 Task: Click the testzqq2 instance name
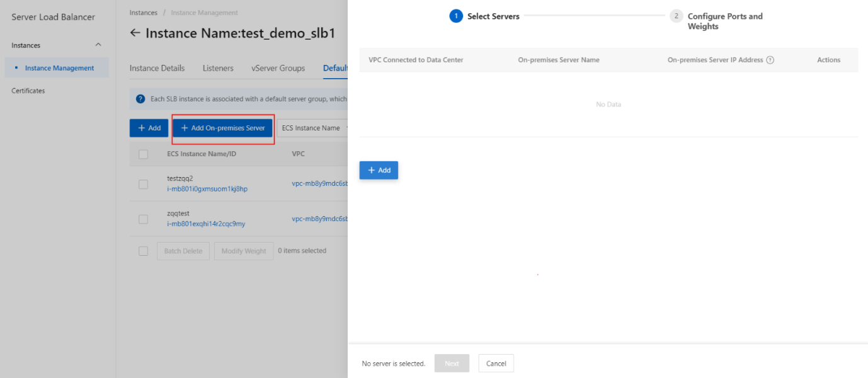tap(180, 178)
